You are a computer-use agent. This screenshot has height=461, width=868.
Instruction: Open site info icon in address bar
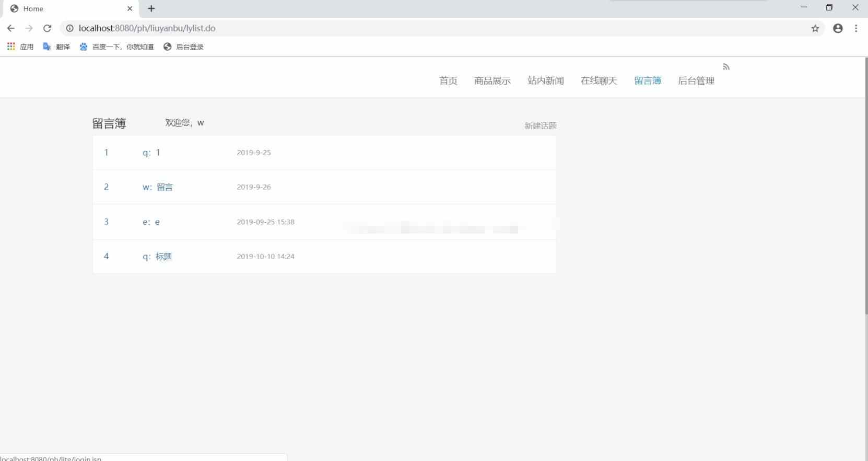click(69, 28)
